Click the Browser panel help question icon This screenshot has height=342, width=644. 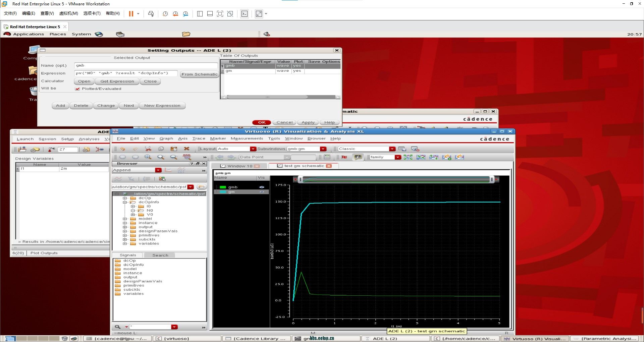[192, 164]
